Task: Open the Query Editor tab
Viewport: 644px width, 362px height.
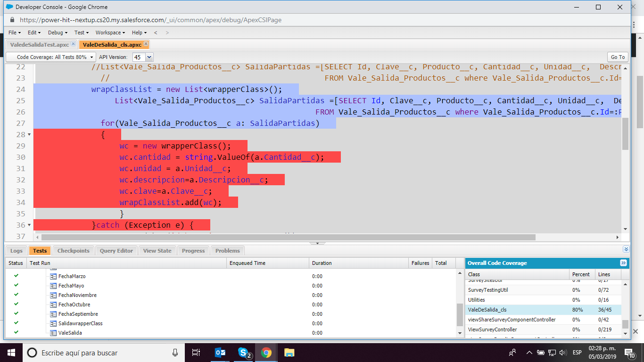Action: pos(116,251)
